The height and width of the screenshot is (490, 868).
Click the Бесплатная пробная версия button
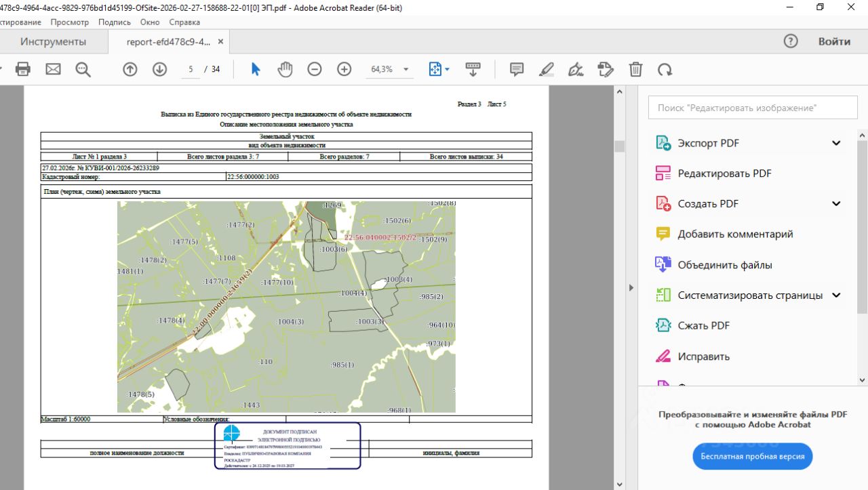[x=752, y=456]
